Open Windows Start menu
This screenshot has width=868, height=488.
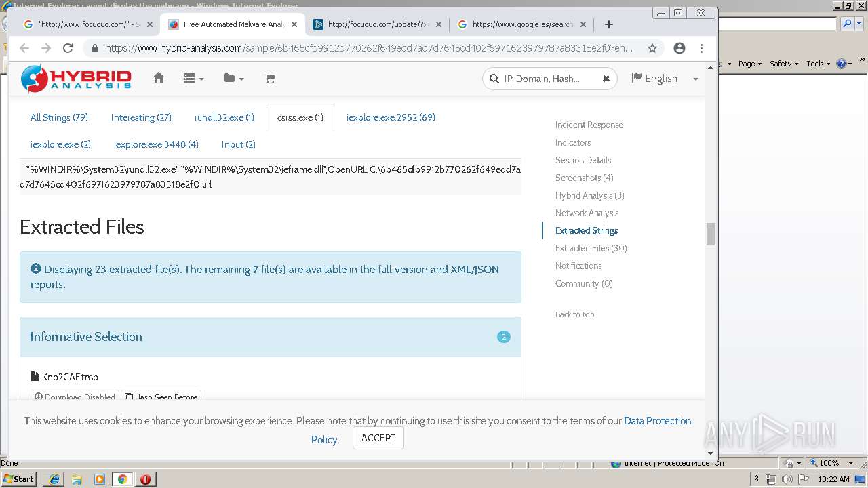(19, 479)
